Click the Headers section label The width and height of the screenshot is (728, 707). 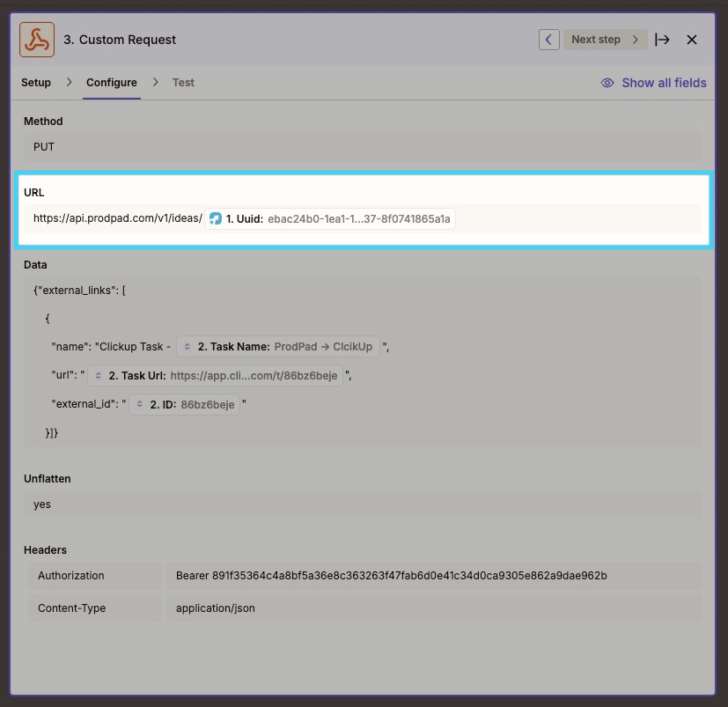point(45,550)
